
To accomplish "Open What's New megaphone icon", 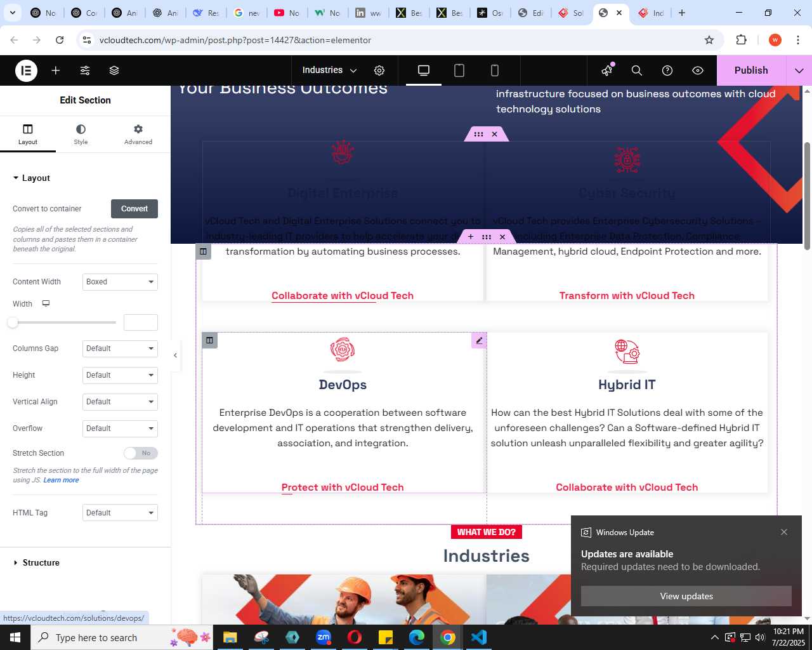I will [607, 70].
